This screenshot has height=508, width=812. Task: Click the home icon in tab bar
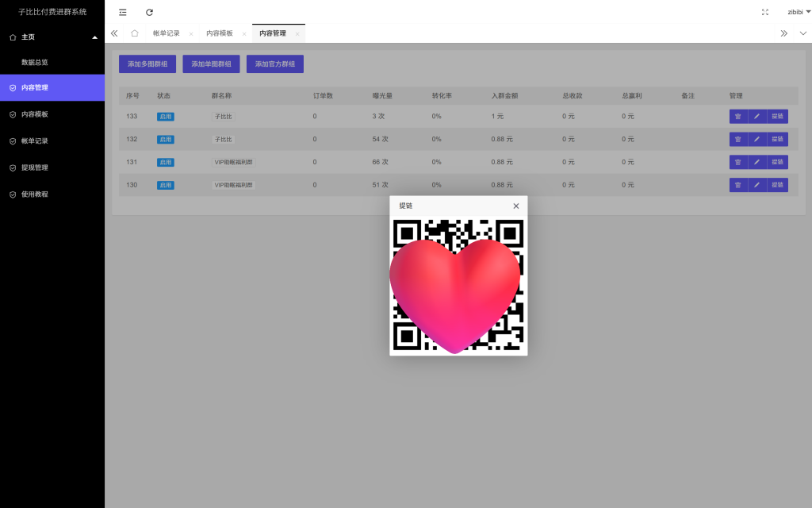click(x=135, y=33)
